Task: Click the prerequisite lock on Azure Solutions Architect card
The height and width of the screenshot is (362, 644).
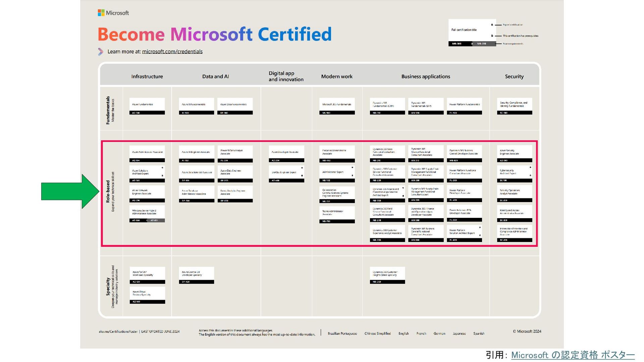Action: [x=162, y=176]
